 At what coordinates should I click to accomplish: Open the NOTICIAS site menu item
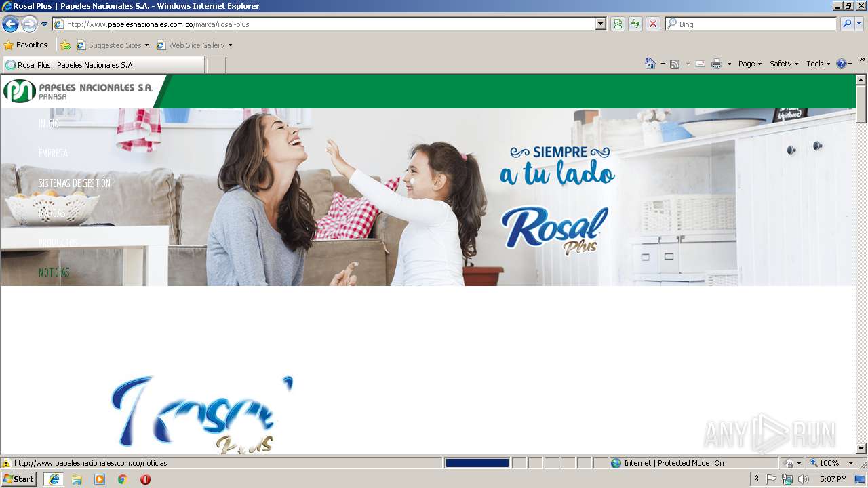(54, 273)
